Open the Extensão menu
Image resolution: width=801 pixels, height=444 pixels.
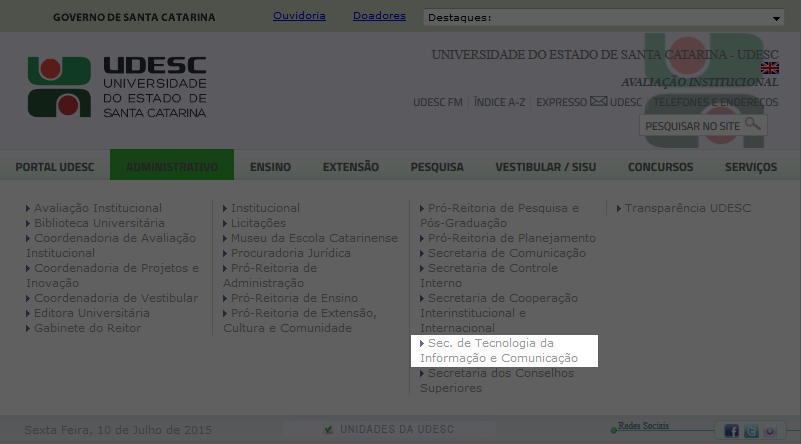[x=351, y=167]
